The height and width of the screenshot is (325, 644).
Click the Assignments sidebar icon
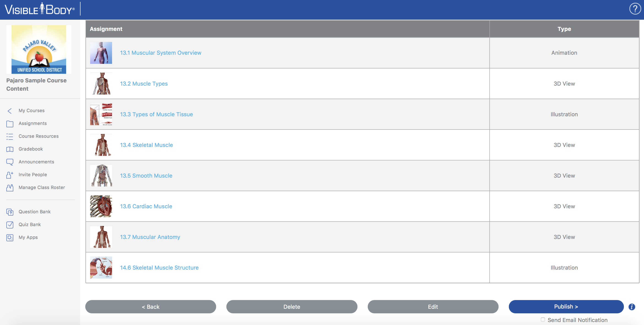[10, 123]
